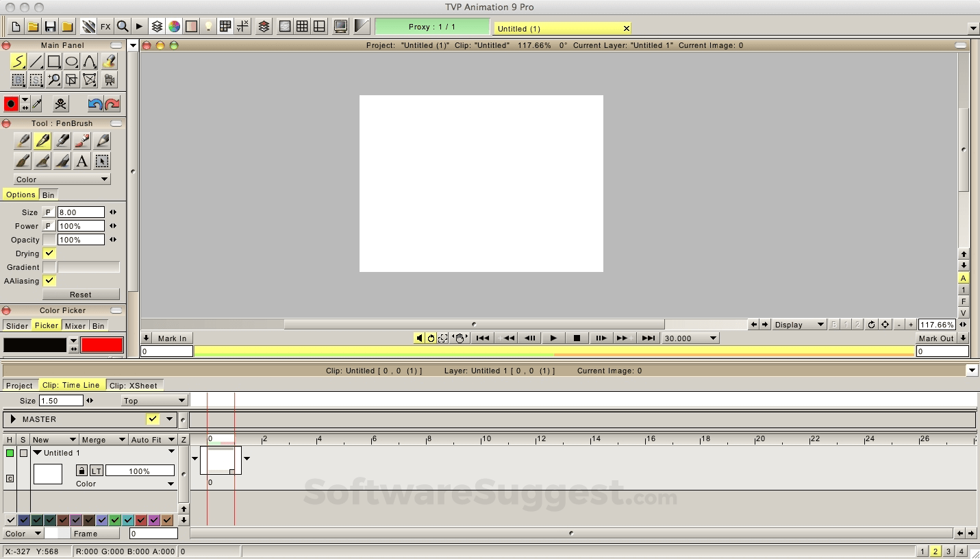Collapse the Untitled 1 layer triangle
This screenshot has height=559, width=980.
(x=37, y=453)
